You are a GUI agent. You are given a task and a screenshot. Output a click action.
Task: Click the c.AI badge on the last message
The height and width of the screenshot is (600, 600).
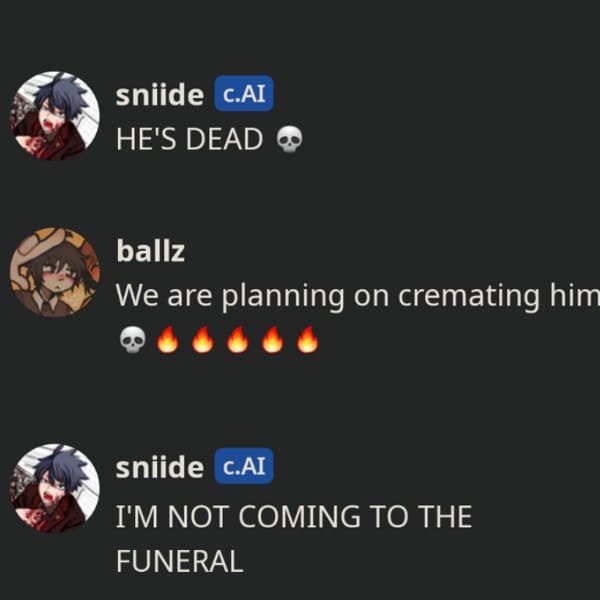(244, 466)
